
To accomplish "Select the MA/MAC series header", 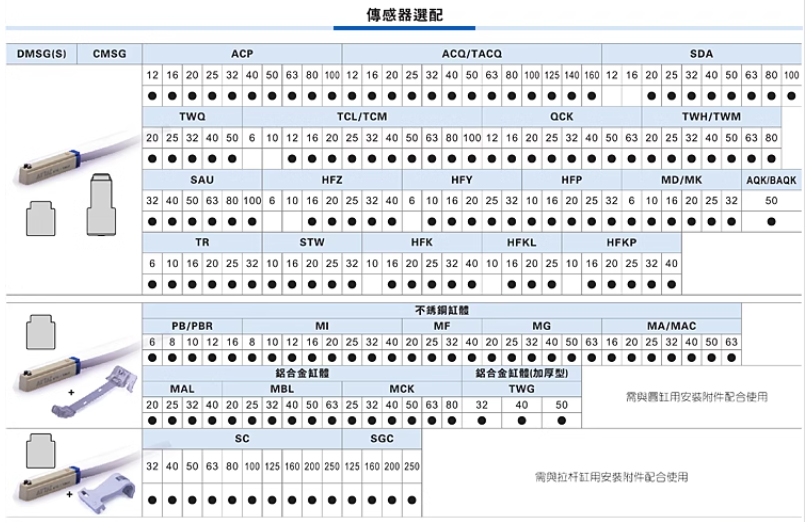I will (x=671, y=326).
